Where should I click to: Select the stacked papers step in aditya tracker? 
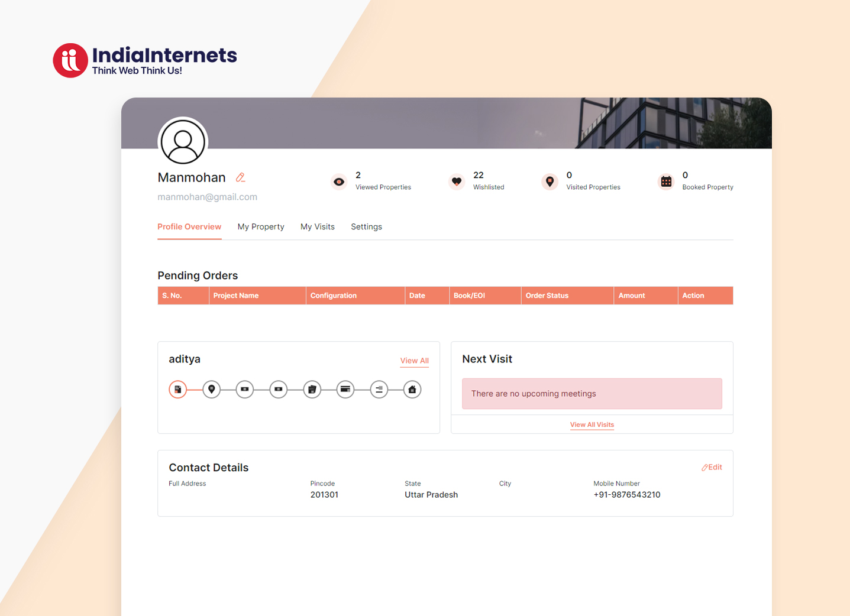click(312, 390)
